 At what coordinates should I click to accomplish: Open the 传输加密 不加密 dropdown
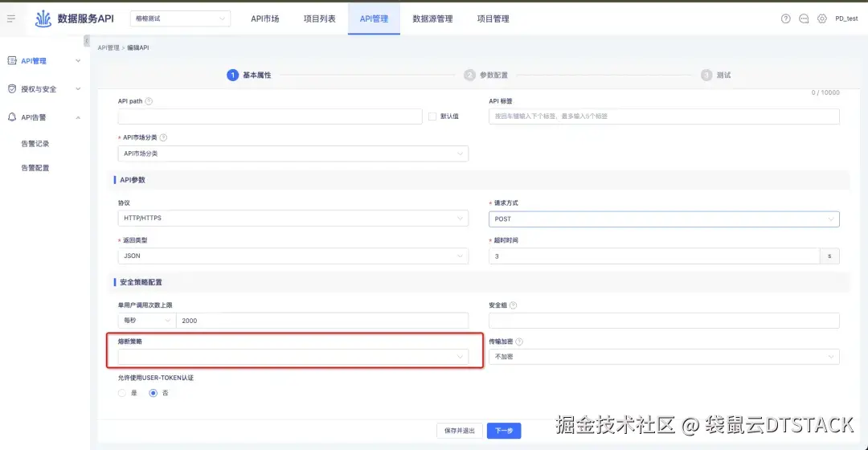(664, 357)
